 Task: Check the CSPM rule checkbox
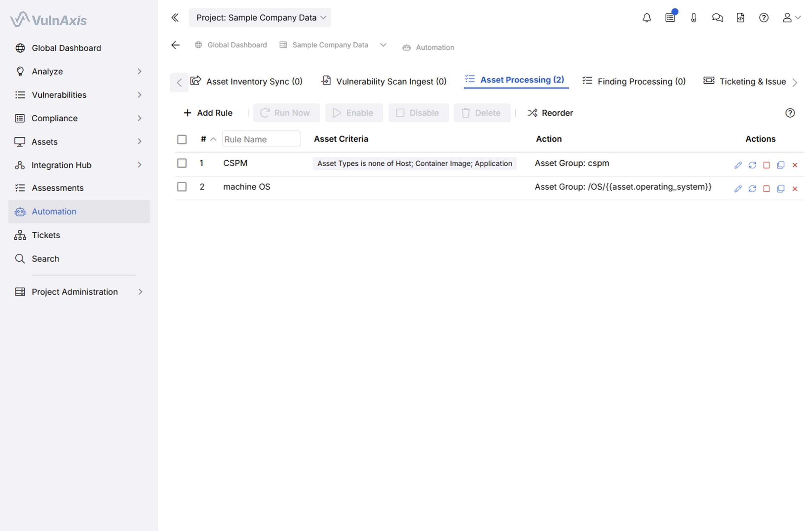click(182, 163)
